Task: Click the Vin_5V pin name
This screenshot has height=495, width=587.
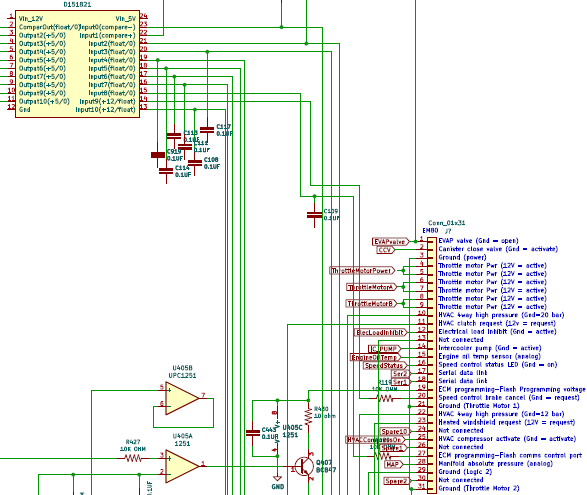Action: click(x=126, y=19)
